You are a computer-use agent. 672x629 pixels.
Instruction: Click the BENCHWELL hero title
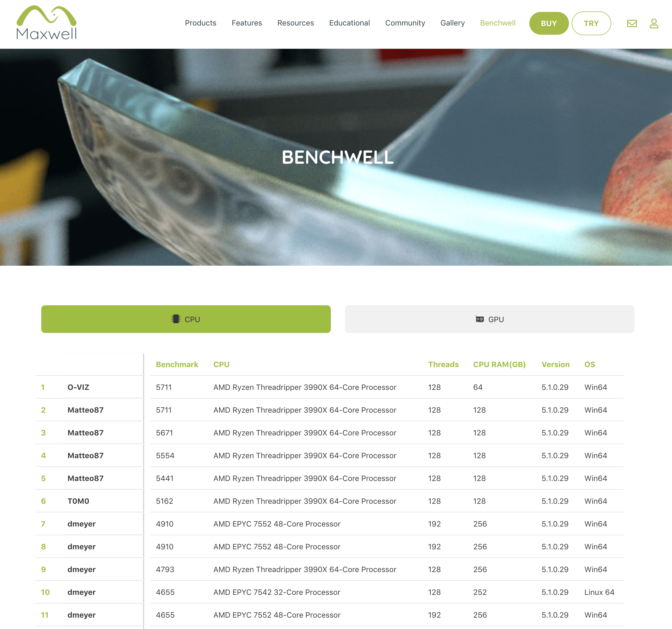point(337,157)
